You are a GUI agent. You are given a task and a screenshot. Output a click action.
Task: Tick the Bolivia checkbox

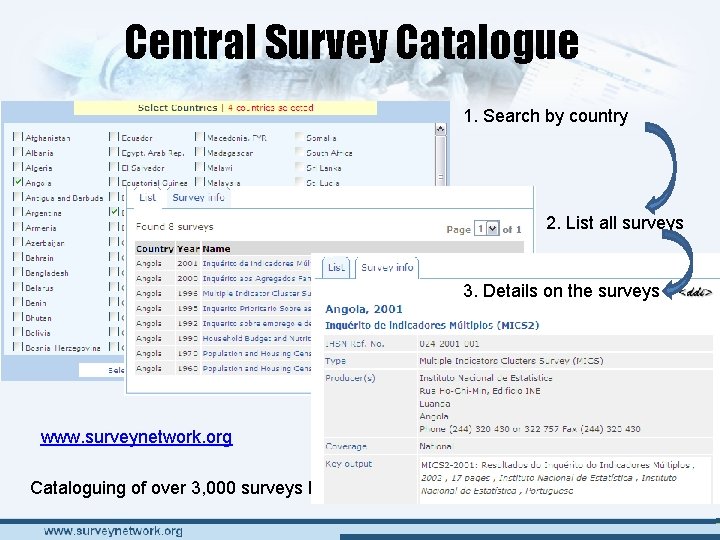point(18,332)
